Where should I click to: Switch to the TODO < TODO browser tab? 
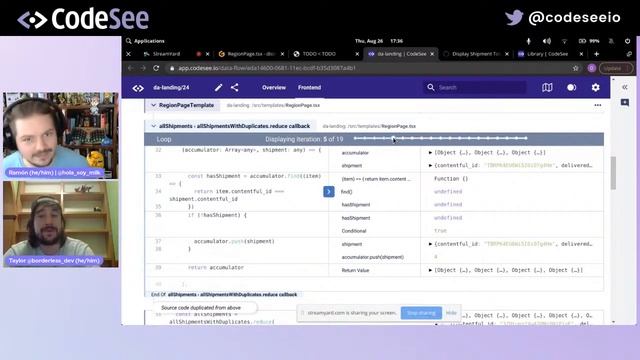point(319,54)
